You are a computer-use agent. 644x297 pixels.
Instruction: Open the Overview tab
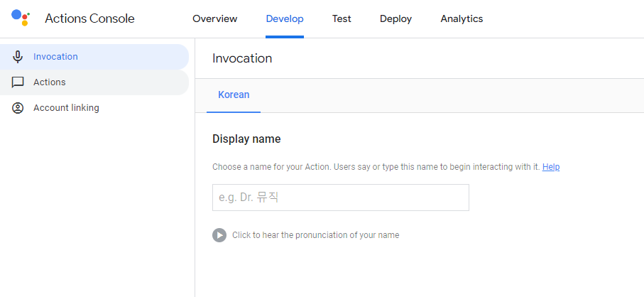(x=215, y=19)
